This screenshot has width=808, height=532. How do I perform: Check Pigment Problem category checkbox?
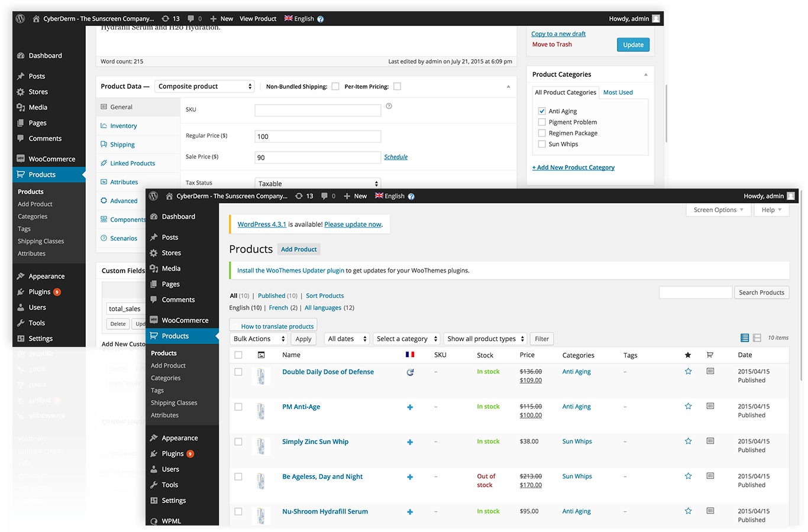[542, 122]
